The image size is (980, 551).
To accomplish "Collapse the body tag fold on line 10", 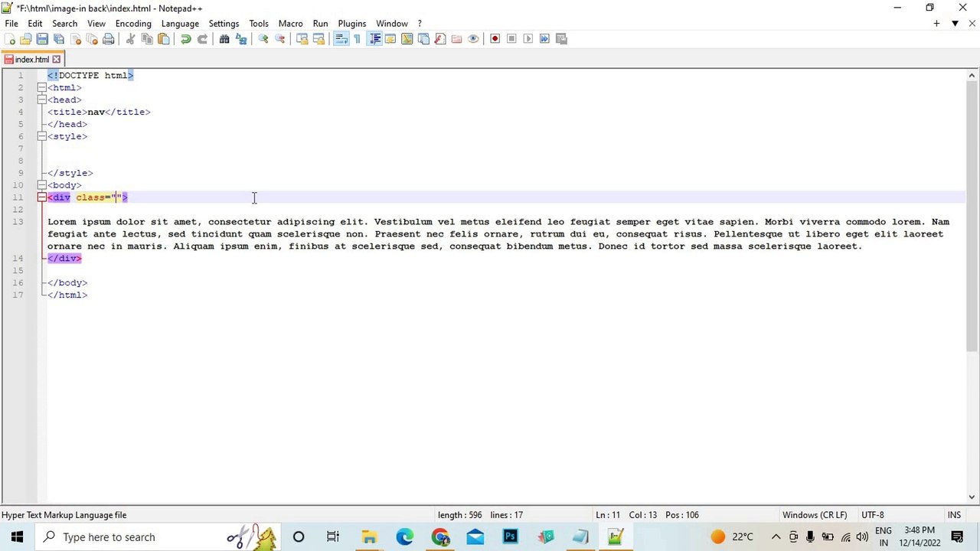I will [42, 185].
